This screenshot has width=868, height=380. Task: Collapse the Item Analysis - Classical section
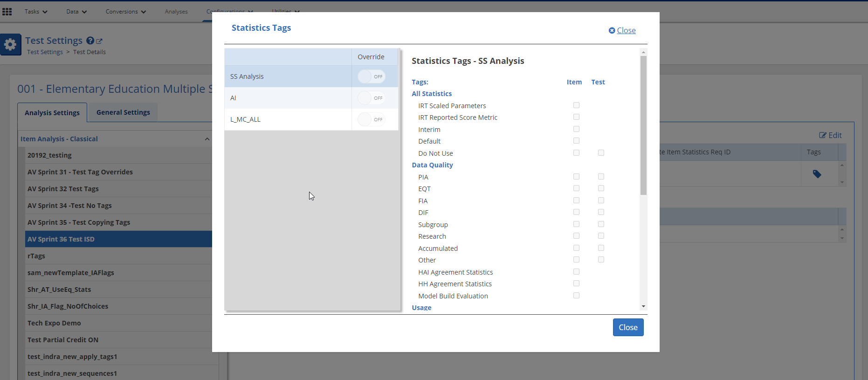point(207,139)
